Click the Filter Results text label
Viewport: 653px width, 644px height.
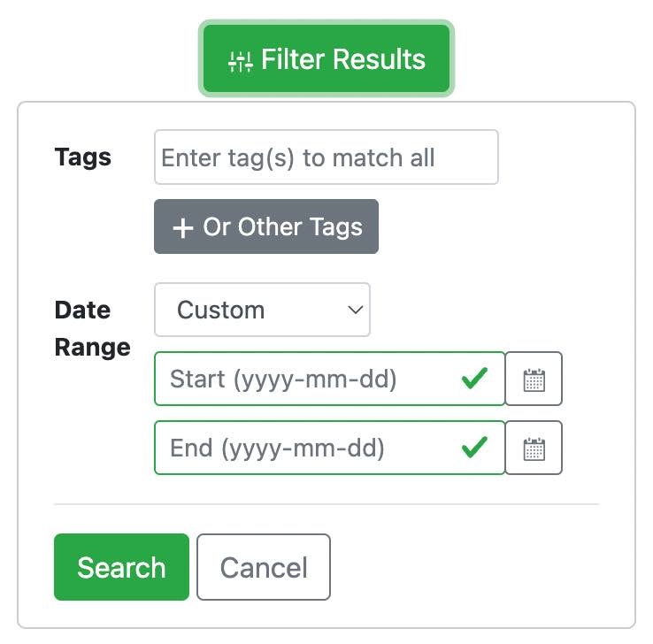pyautogui.click(x=343, y=59)
